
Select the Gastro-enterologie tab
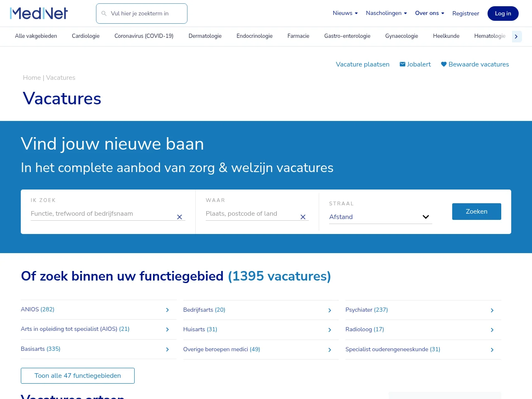(347, 36)
